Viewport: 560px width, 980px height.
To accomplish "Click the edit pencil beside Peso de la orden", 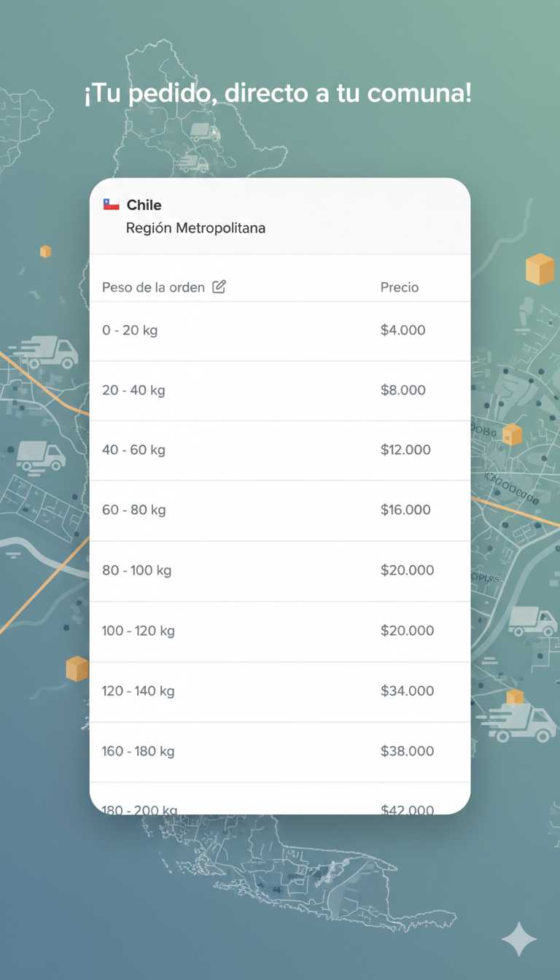I will 219,287.
